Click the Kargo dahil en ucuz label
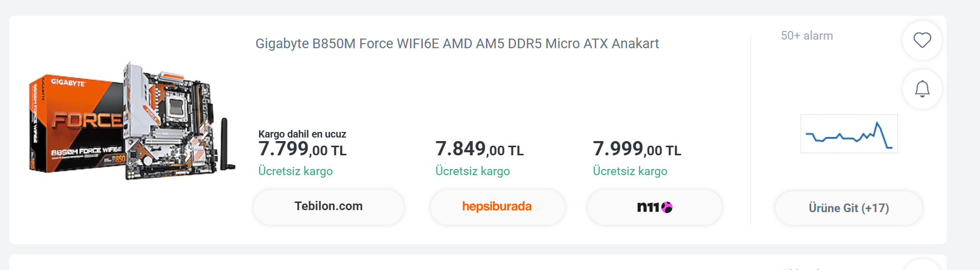This screenshot has height=270, width=980. pos(302,134)
